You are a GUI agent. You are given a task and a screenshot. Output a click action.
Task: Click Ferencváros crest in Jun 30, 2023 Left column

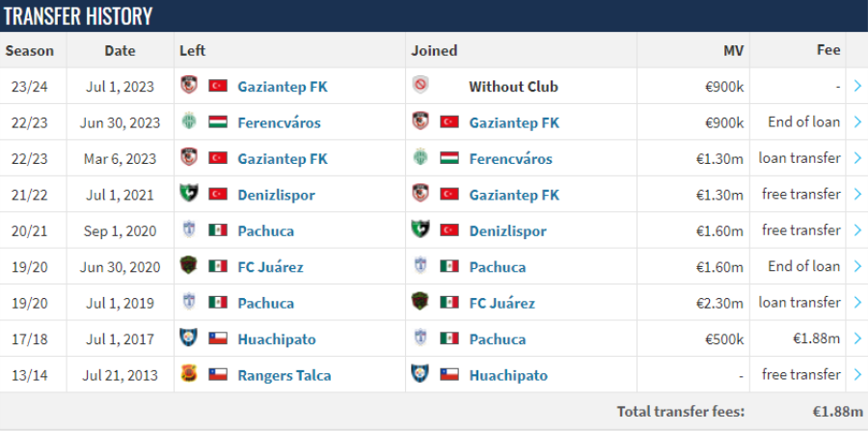click(189, 121)
